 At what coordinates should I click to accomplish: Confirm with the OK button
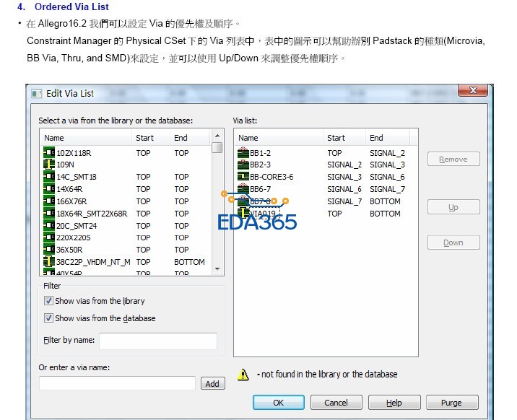[x=279, y=402]
